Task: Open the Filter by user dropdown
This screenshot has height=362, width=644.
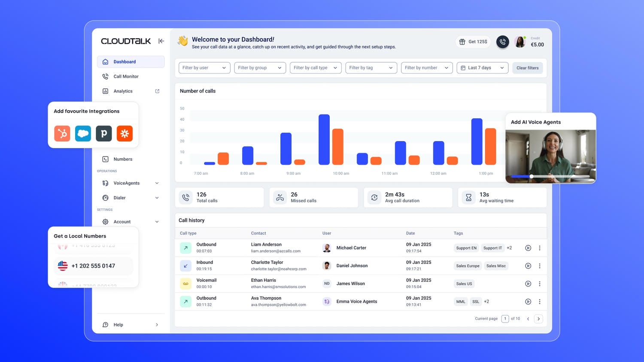Action: 204,67
